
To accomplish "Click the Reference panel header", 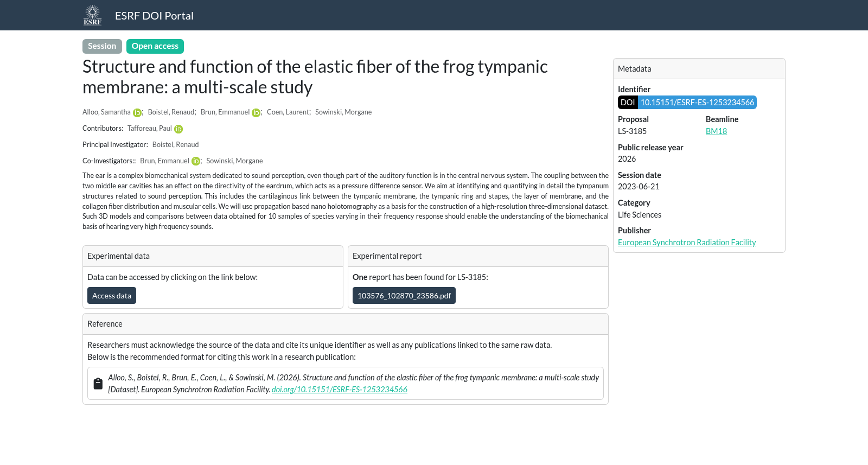I will pyautogui.click(x=346, y=324).
